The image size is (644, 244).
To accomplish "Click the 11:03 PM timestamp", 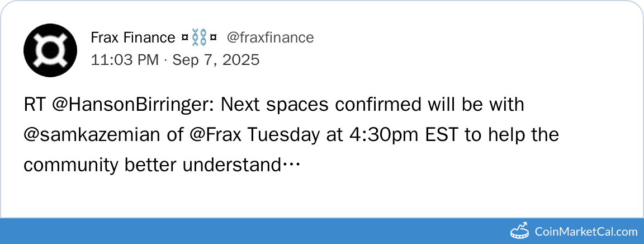I will tap(125, 60).
